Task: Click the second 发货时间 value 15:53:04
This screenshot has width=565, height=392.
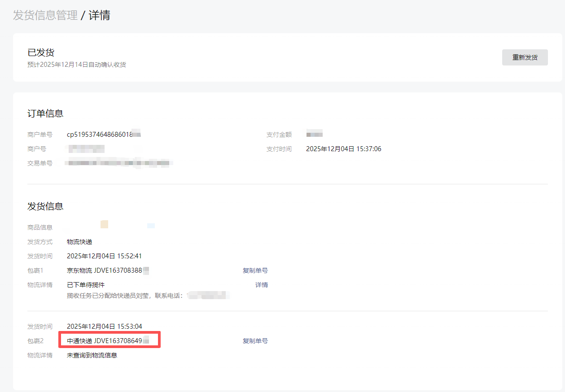Action: (104, 327)
